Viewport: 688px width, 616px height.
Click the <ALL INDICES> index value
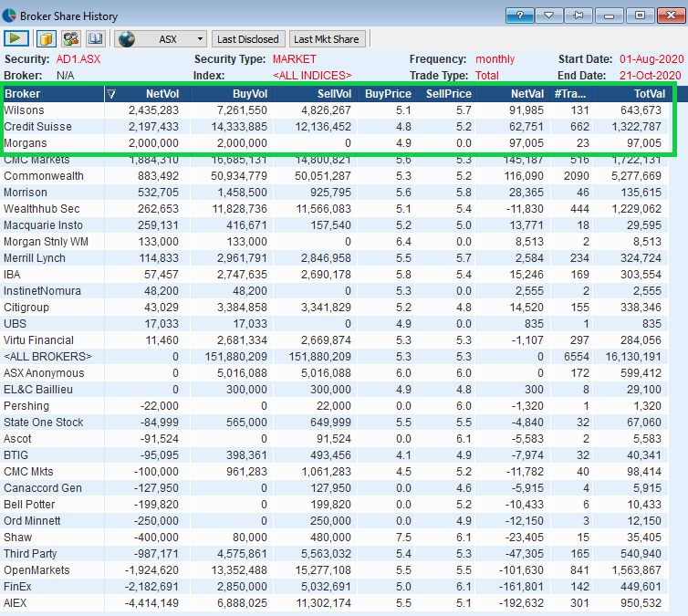click(312, 76)
